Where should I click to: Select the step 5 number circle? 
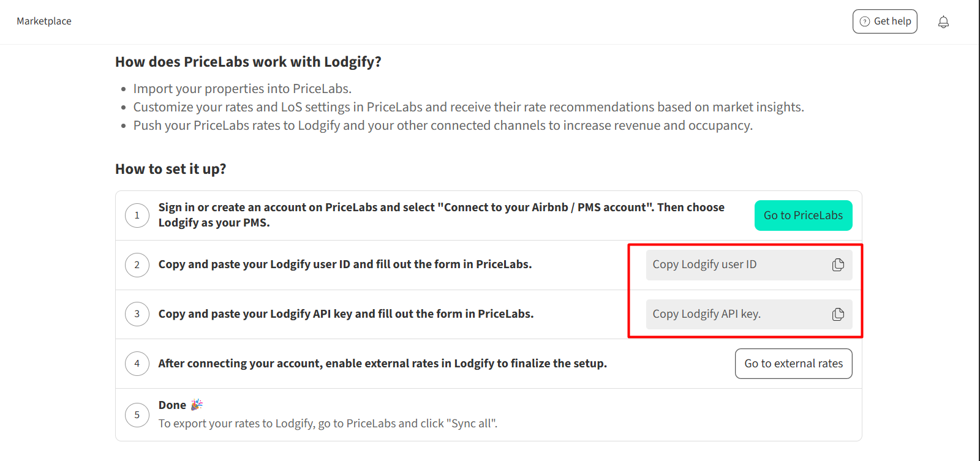(137, 415)
